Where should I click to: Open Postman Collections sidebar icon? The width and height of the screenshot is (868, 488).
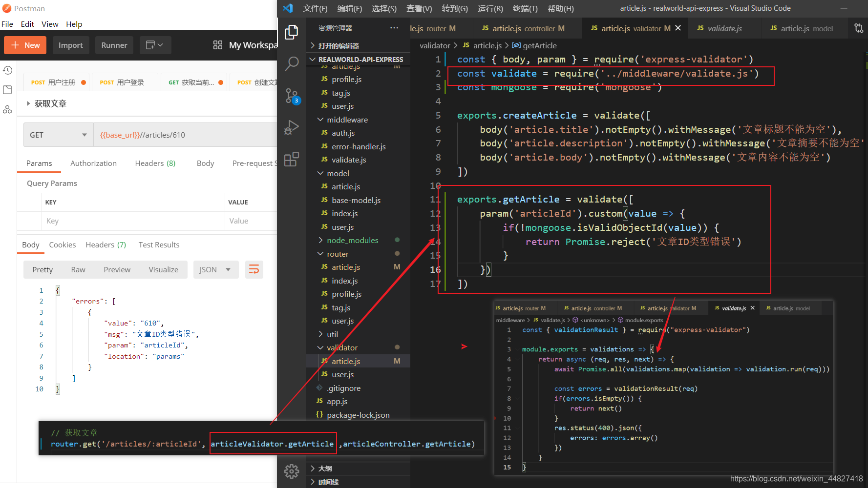[x=7, y=90]
